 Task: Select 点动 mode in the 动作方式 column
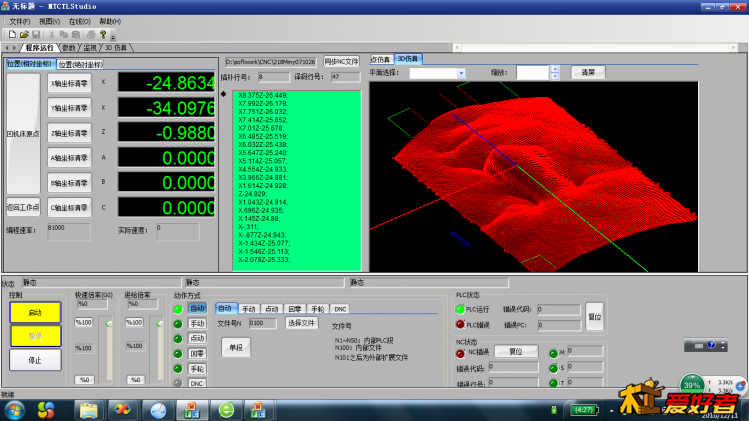[x=197, y=338]
